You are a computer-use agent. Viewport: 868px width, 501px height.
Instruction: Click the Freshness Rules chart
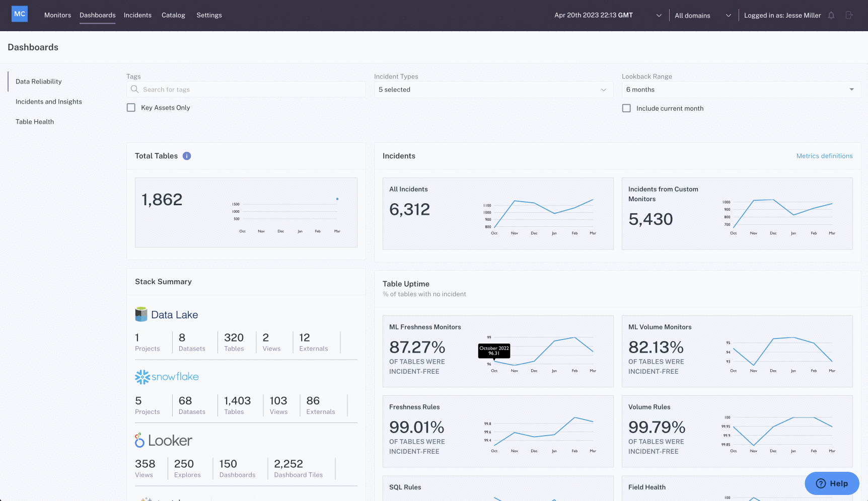pos(540,434)
